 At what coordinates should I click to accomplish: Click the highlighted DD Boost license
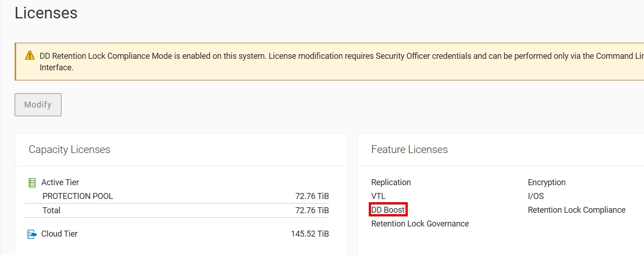click(x=388, y=210)
